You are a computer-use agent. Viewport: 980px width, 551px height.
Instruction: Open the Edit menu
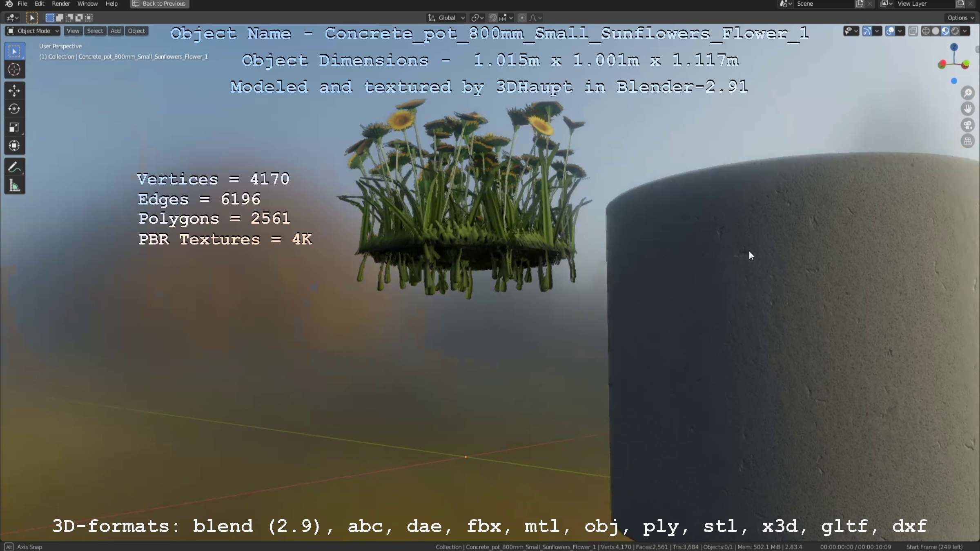(x=39, y=4)
